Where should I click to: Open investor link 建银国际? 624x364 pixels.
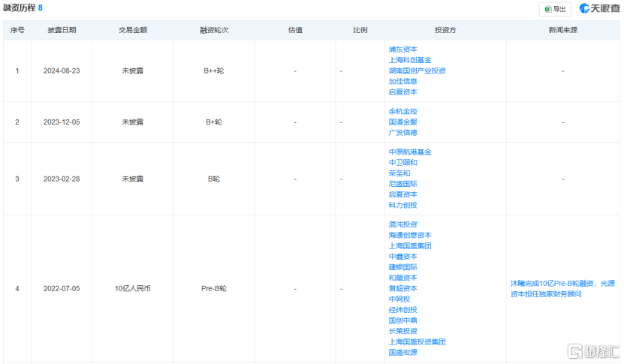[x=402, y=267]
